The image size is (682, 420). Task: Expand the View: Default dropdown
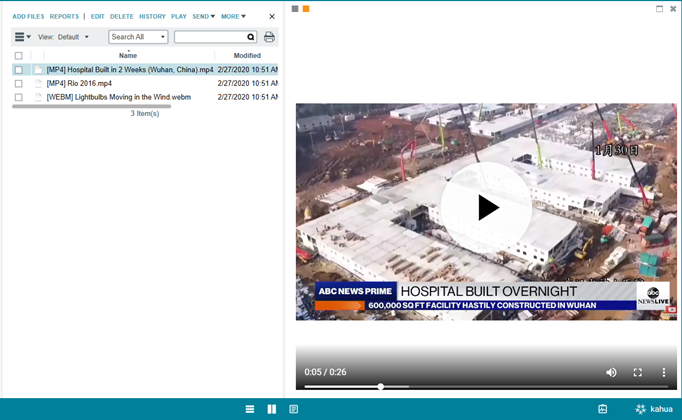pos(73,37)
